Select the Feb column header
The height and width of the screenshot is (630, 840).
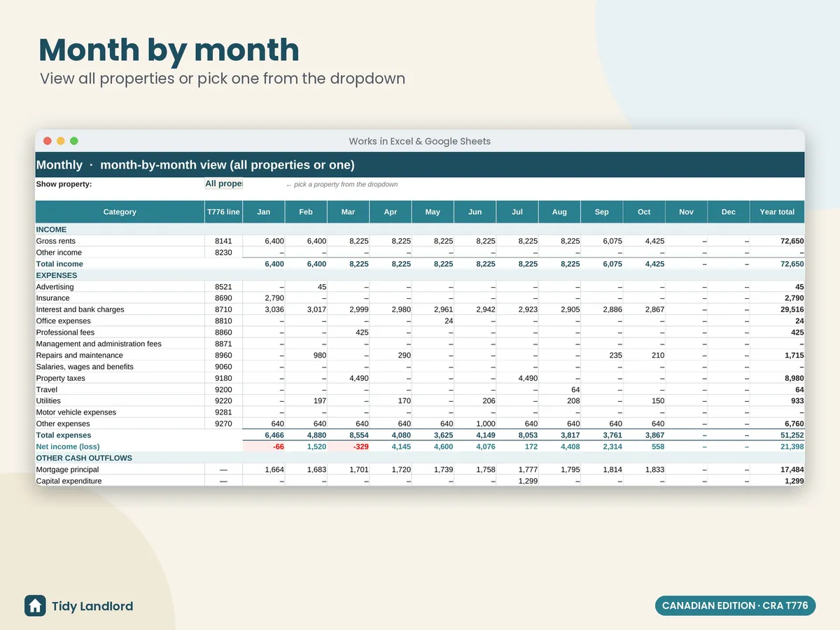pyautogui.click(x=306, y=212)
